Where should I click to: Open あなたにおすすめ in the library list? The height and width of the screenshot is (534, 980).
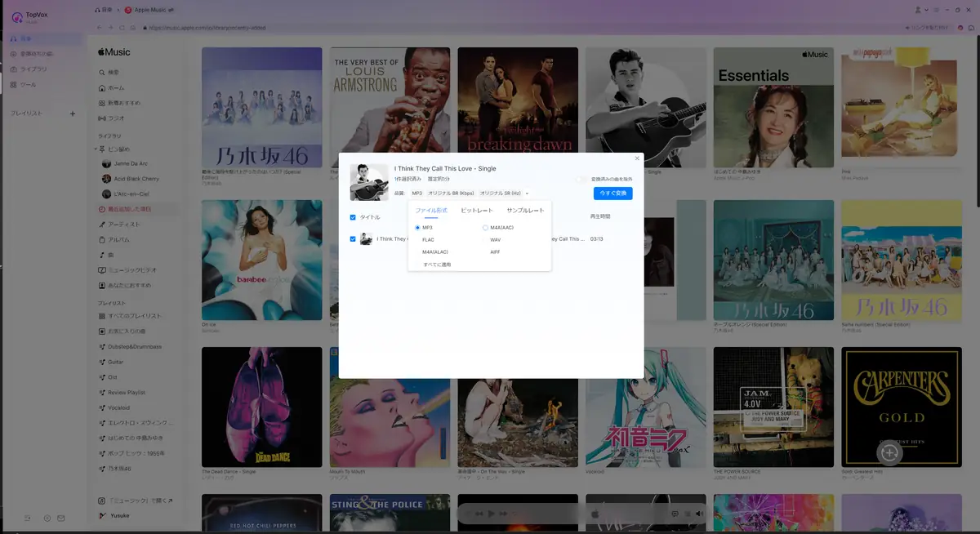click(125, 285)
